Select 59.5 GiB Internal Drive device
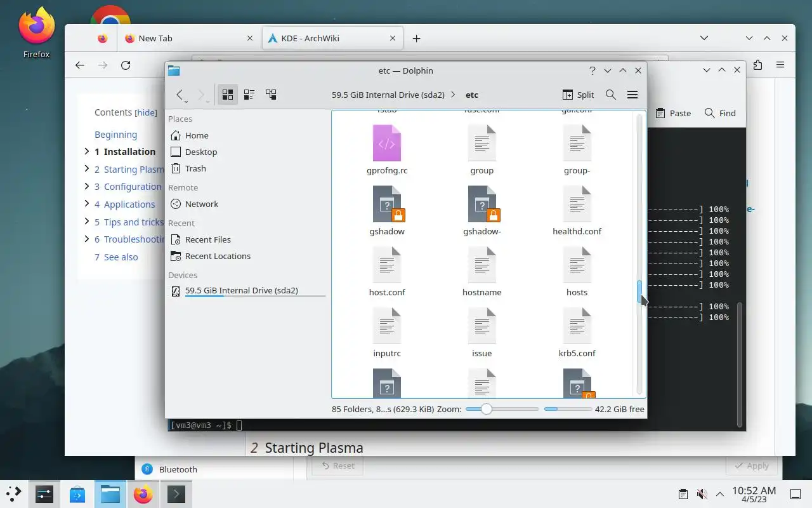 click(x=247, y=291)
